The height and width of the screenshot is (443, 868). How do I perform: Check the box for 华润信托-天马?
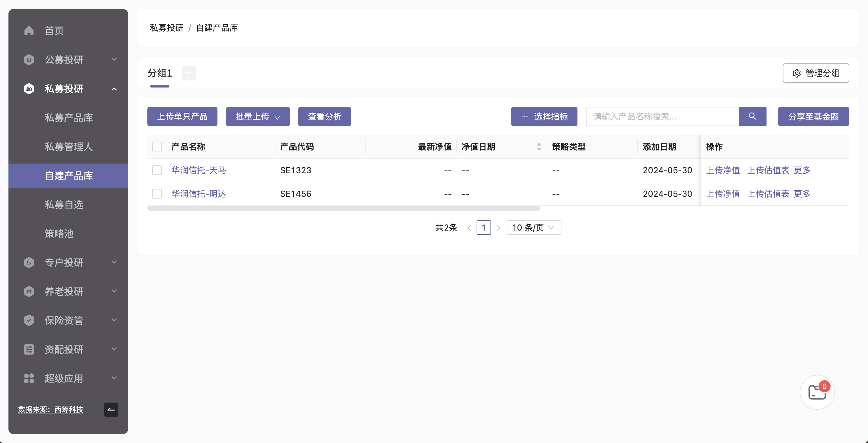tap(157, 170)
